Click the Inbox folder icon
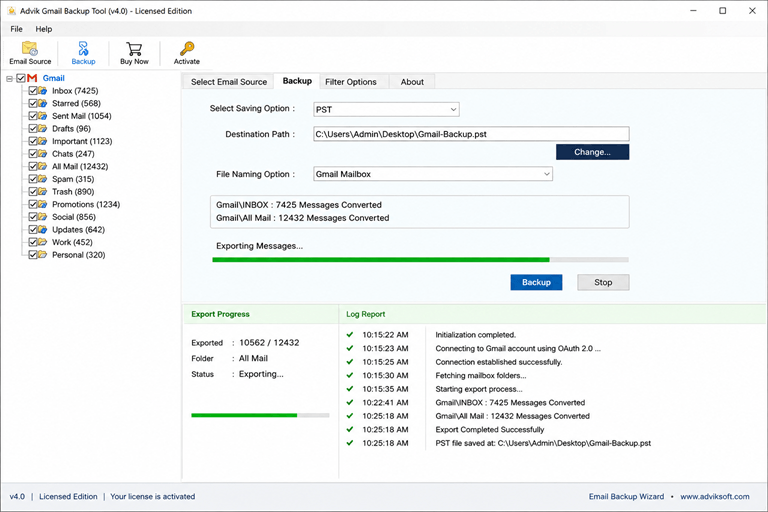The image size is (768, 512). point(43,91)
